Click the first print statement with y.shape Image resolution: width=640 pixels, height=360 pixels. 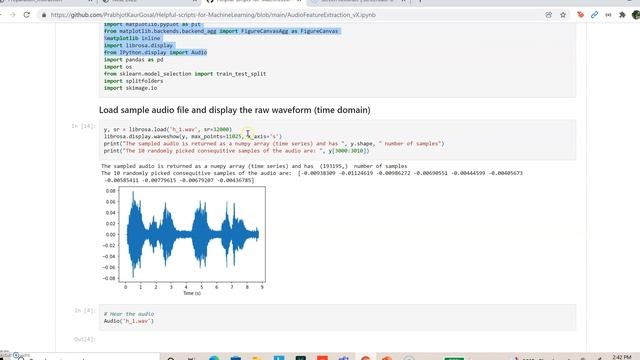point(274,144)
